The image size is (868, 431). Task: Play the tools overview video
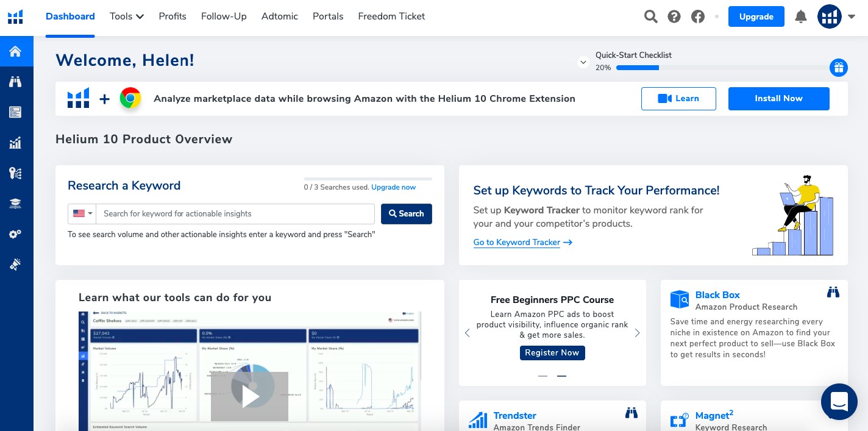coord(249,396)
